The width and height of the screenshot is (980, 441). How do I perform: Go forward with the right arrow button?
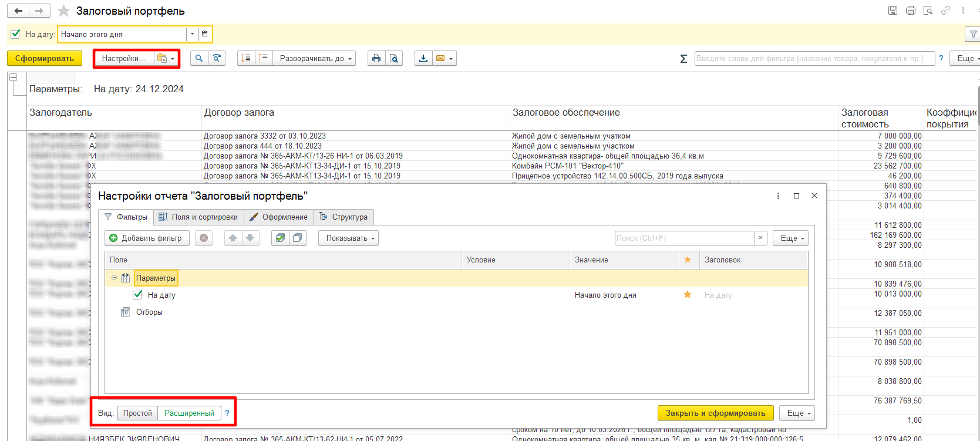click(x=39, y=11)
